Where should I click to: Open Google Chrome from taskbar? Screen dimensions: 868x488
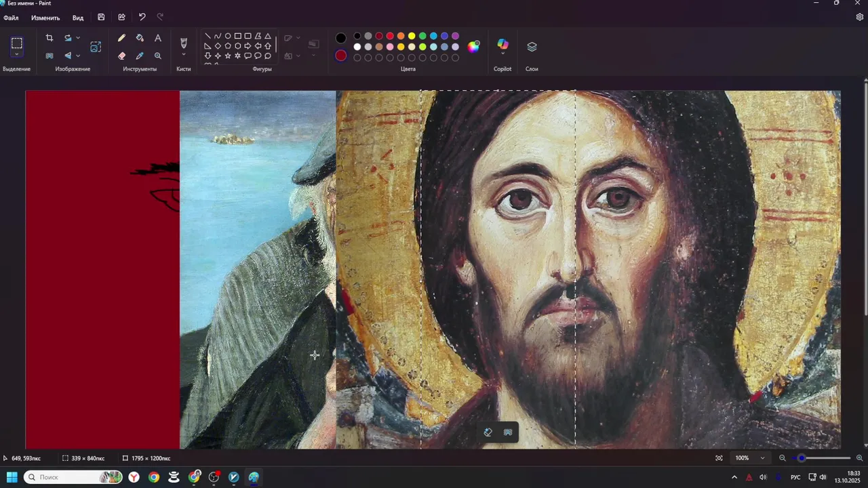click(154, 477)
